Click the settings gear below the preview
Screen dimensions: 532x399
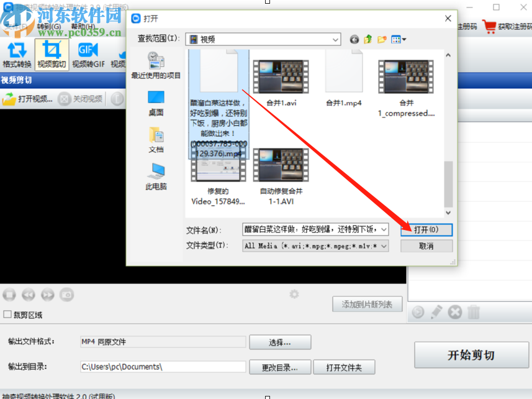(x=294, y=294)
